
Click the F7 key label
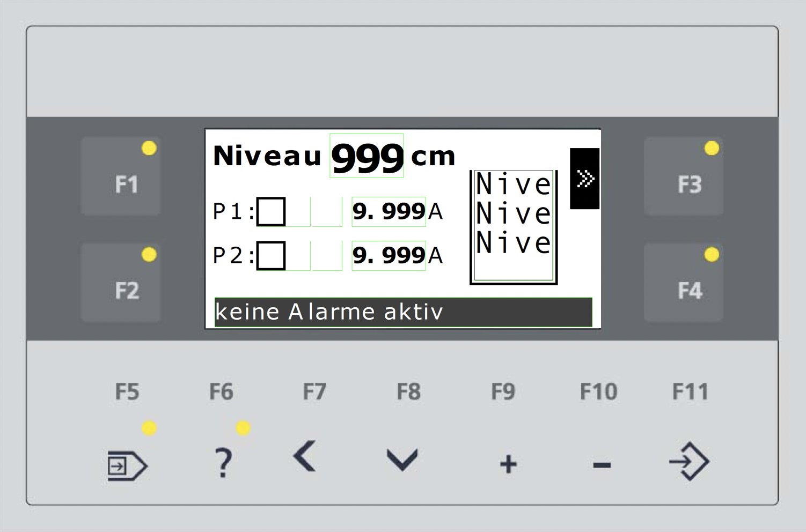tap(314, 391)
